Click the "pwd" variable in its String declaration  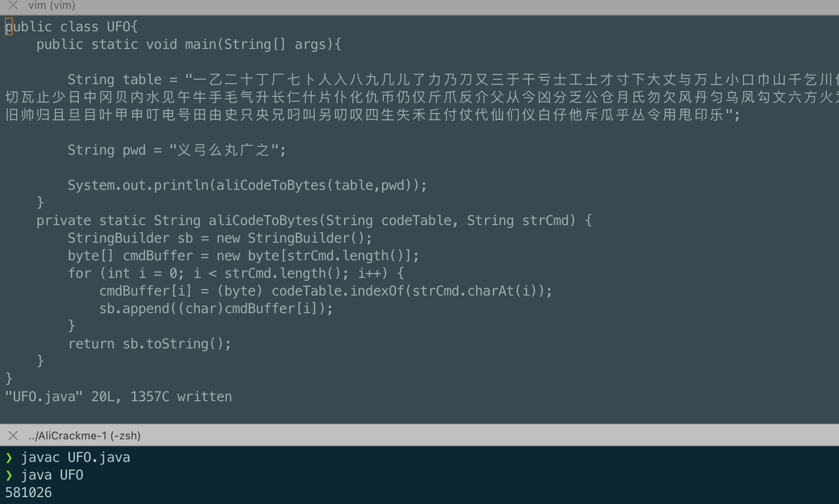134,150
